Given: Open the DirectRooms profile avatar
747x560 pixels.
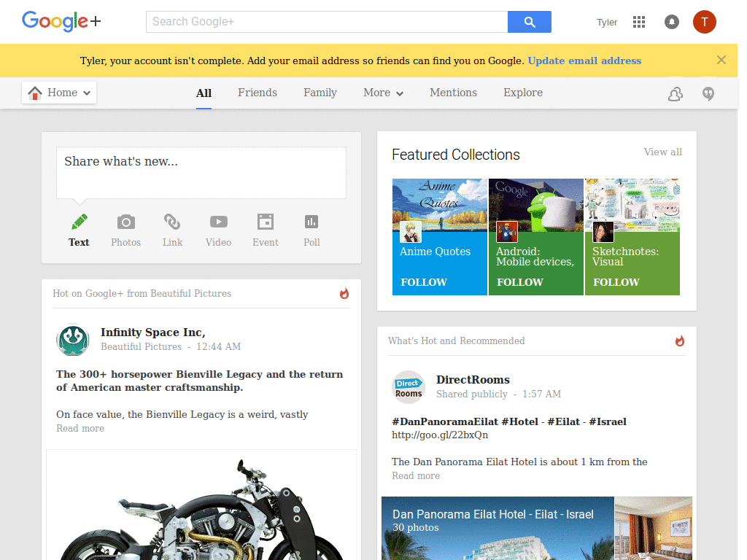Looking at the screenshot, I should point(409,387).
